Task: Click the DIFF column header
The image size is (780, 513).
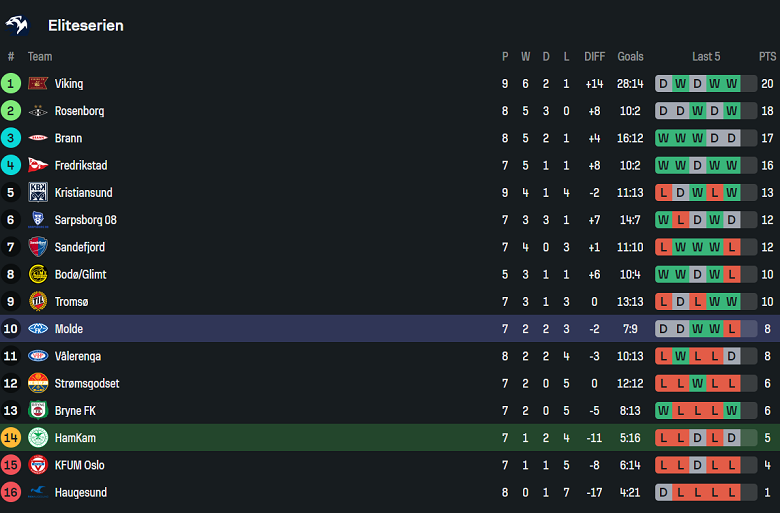Action: tap(594, 57)
